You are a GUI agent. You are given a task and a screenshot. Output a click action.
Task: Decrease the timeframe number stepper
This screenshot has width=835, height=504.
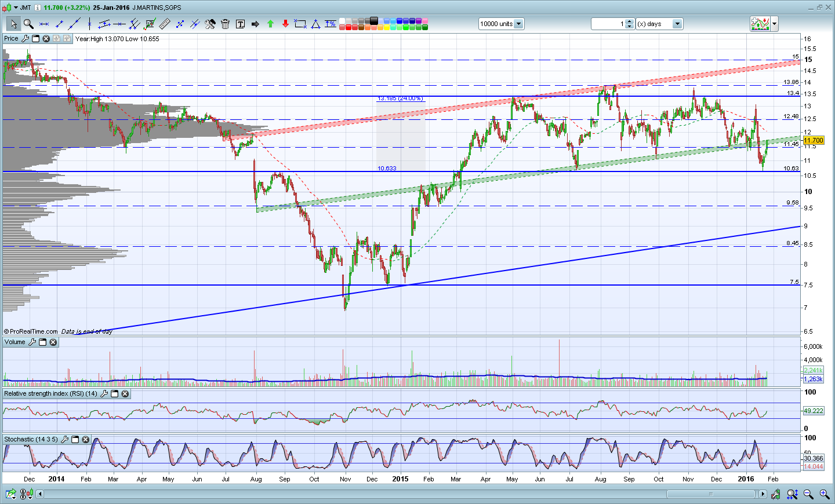coord(630,27)
